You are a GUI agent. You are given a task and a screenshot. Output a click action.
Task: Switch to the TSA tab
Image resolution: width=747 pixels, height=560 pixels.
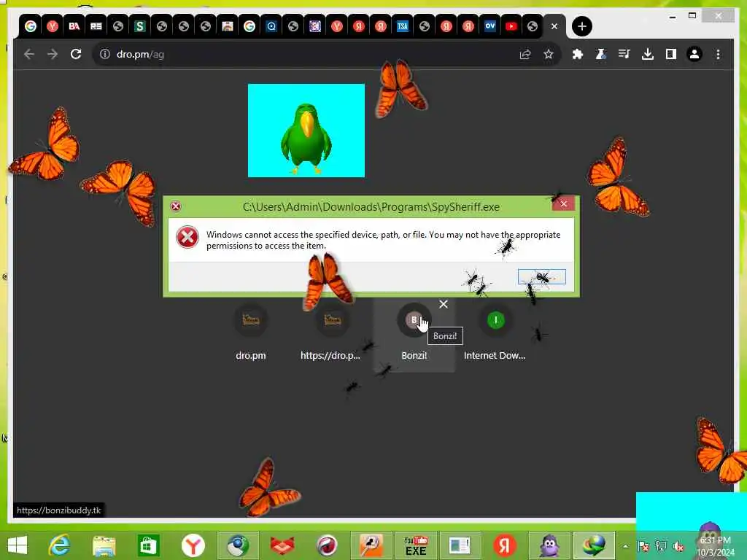(403, 26)
